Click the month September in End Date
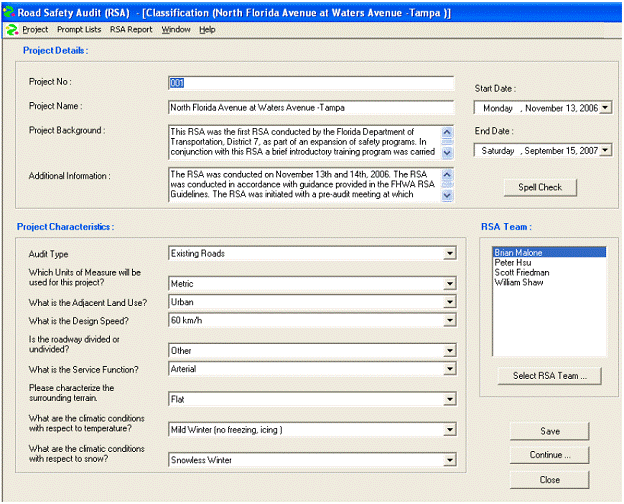 tap(545, 150)
